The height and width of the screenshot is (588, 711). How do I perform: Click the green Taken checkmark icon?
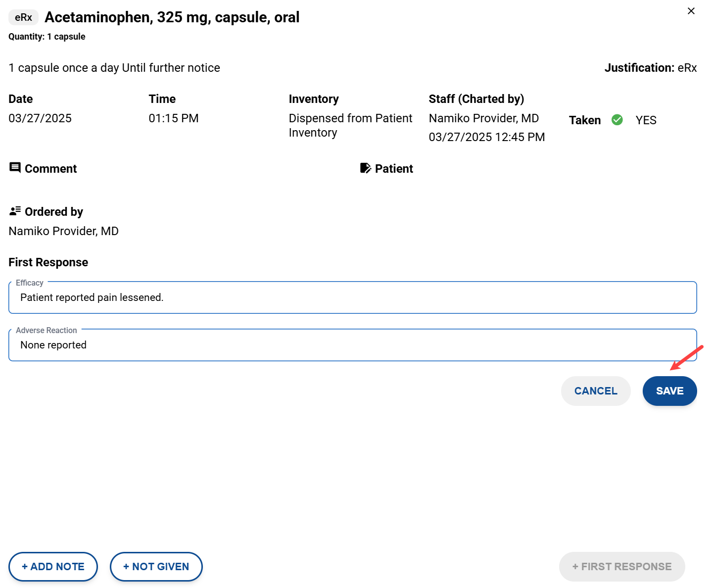(617, 120)
